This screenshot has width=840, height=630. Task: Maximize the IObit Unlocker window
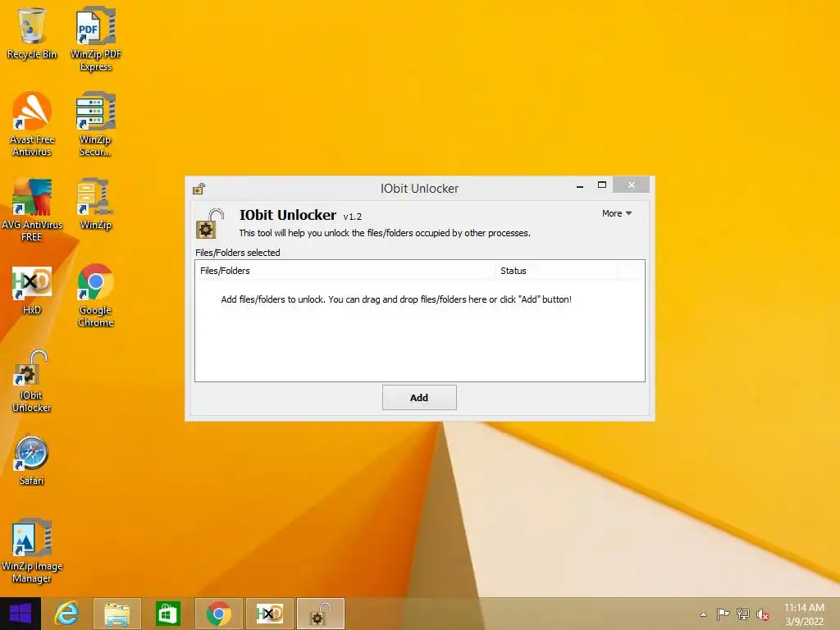click(x=602, y=185)
